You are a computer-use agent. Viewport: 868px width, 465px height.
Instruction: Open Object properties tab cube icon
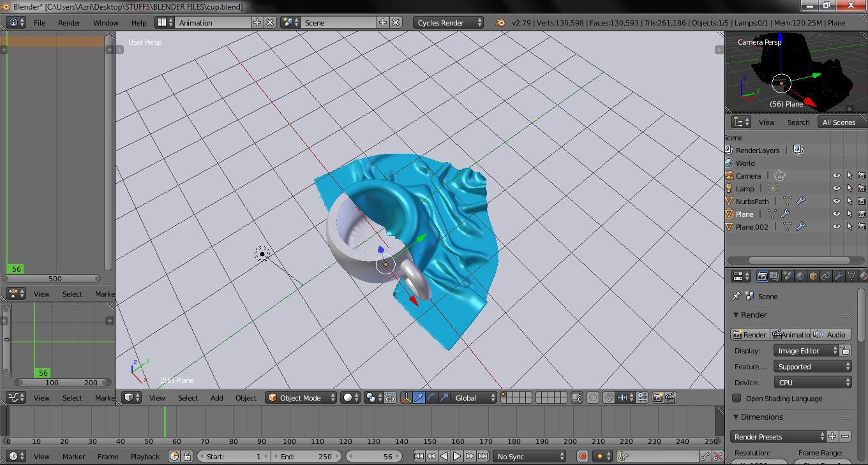(x=813, y=276)
